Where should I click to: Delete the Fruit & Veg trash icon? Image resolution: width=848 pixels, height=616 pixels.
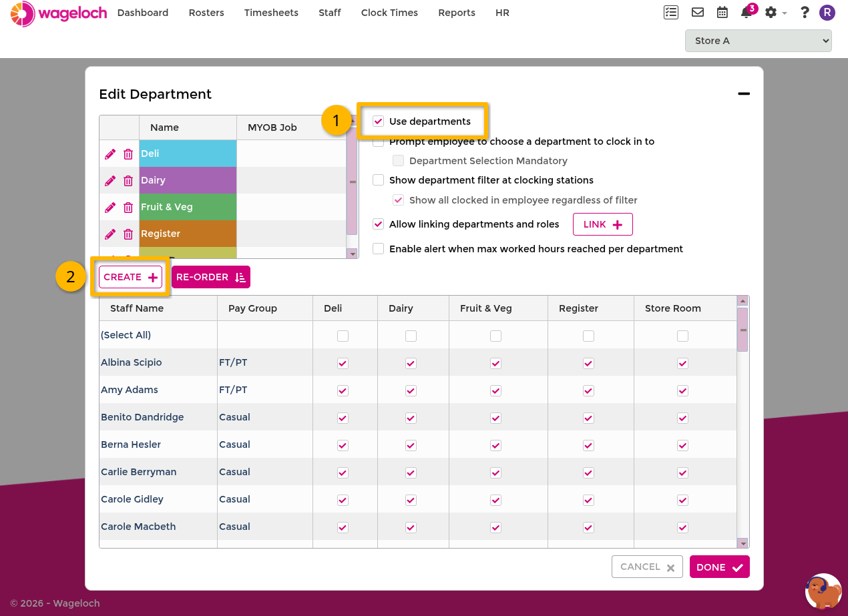(x=128, y=208)
